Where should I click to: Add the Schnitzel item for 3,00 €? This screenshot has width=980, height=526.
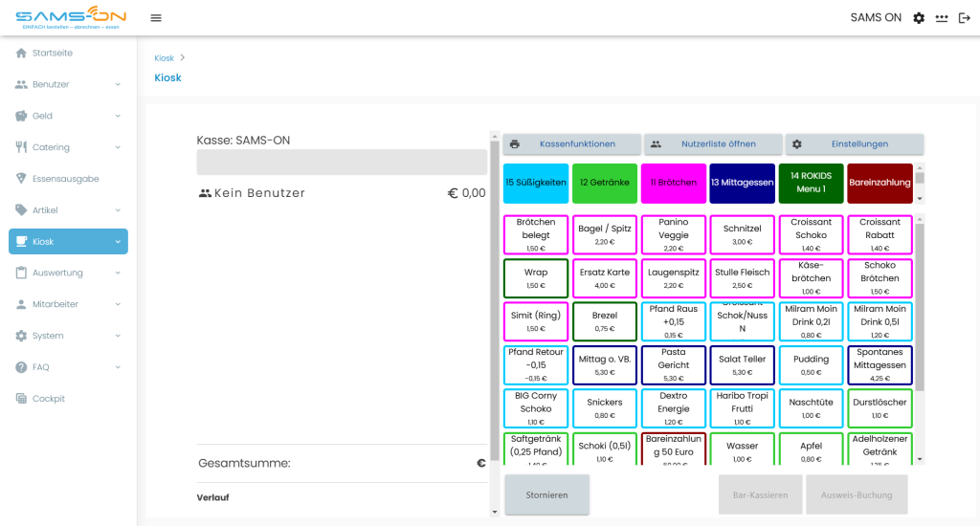coord(742,235)
